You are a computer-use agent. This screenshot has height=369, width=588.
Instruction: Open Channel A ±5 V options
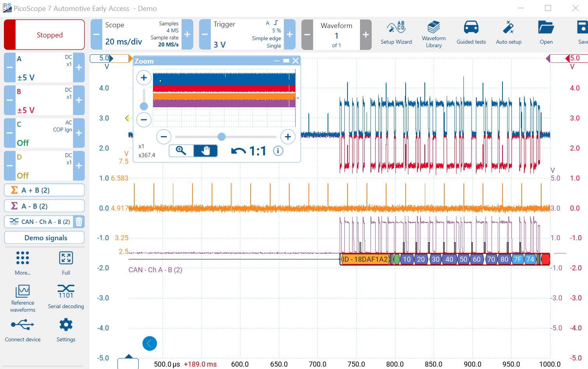point(44,67)
